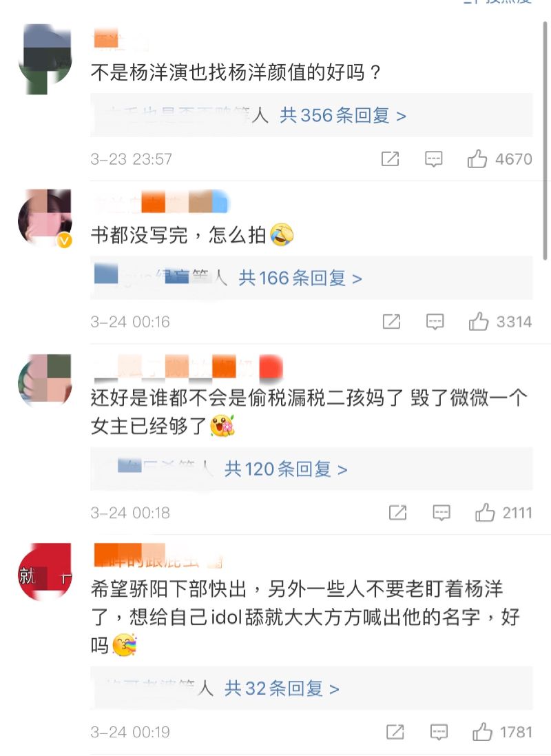Expand 共166条回复 replies
Image resolution: width=551 pixels, height=756 pixels.
pyautogui.click(x=300, y=278)
